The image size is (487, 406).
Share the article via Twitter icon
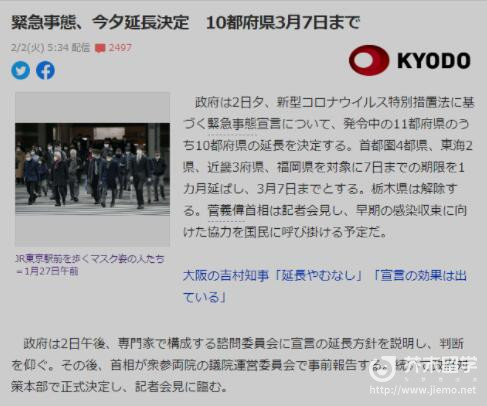[21, 70]
